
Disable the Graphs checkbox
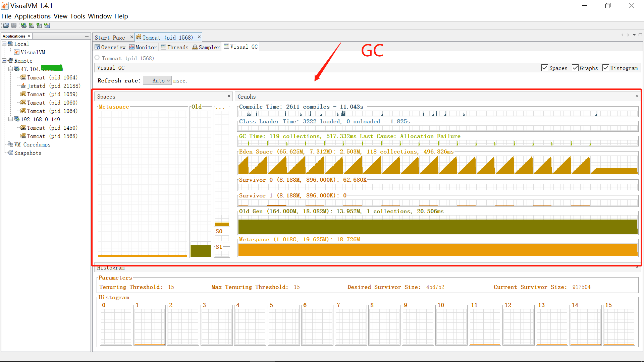coord(575,68)
